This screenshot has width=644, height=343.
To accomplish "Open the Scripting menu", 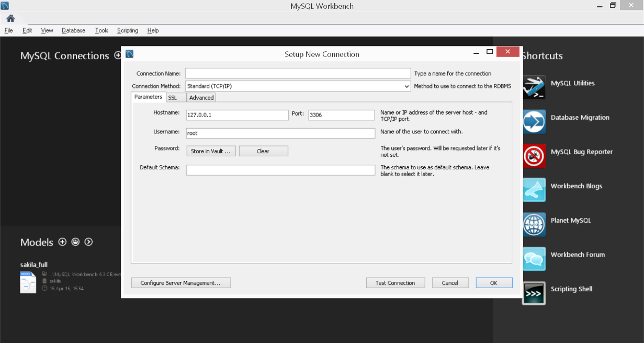I will [x=128, y=30].
